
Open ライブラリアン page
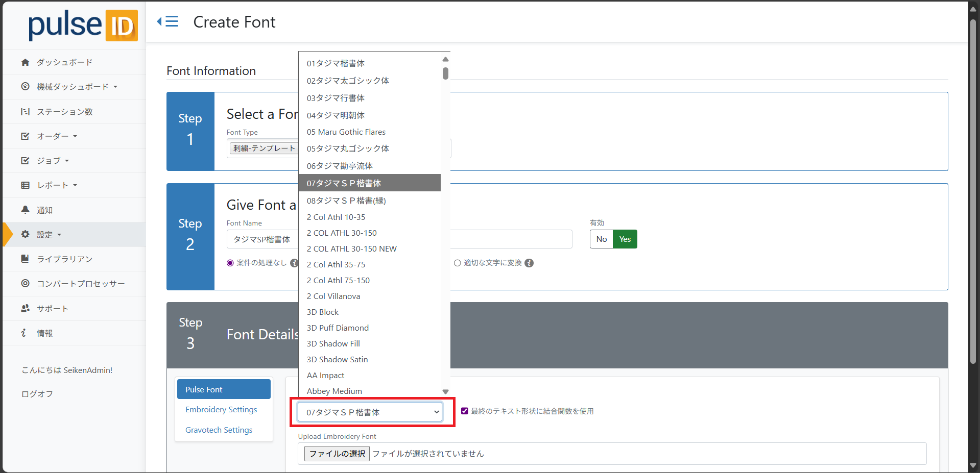(x=64, y=259)
